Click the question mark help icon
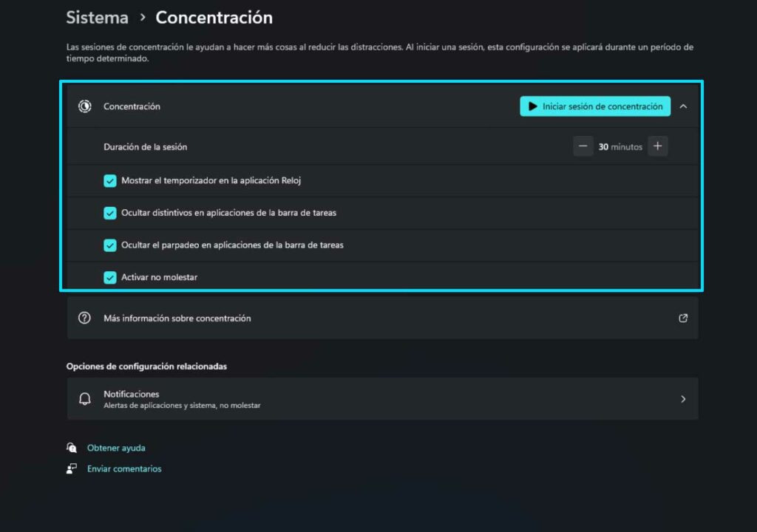This screenshot has width=757, height=532. click(84, 318)
